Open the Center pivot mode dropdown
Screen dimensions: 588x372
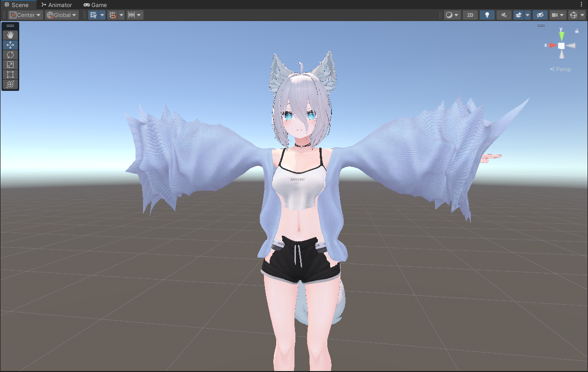pos(26,15)
